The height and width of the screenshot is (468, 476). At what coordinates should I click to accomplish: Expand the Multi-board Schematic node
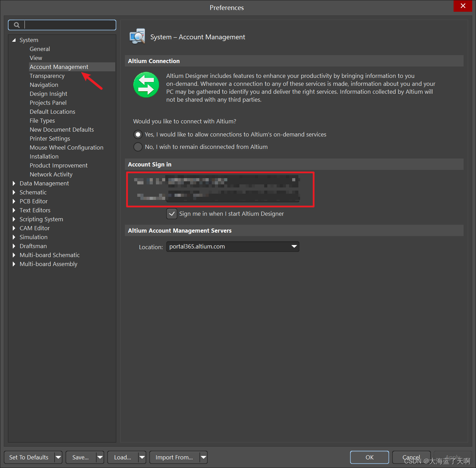pos(14,255)
